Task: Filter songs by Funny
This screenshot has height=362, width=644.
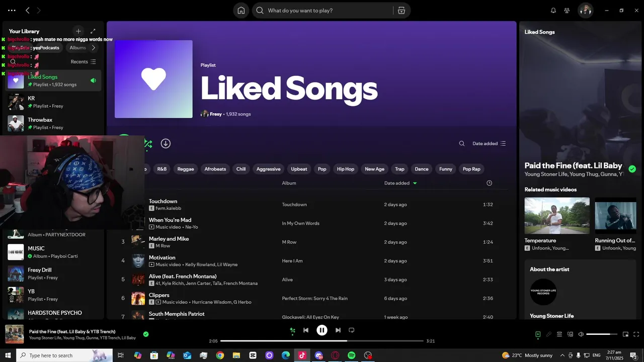Action: tap(446, 169)
